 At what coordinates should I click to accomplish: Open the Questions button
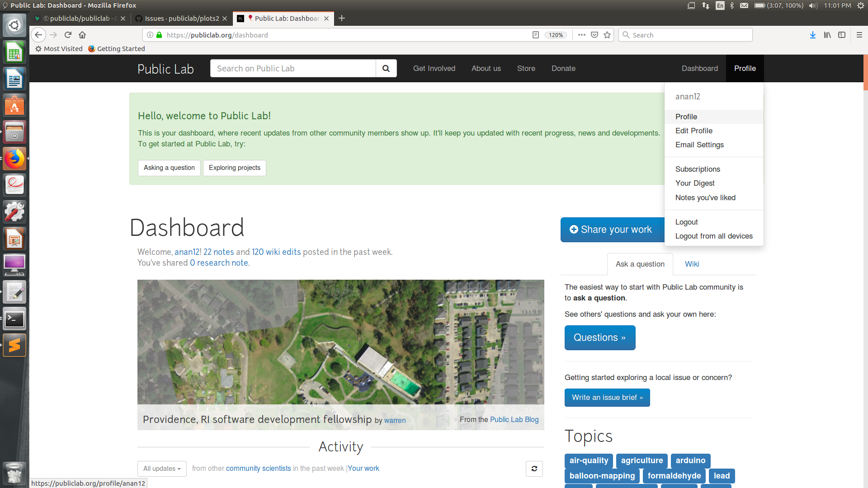pyautogui.click(x=599, y=338)
